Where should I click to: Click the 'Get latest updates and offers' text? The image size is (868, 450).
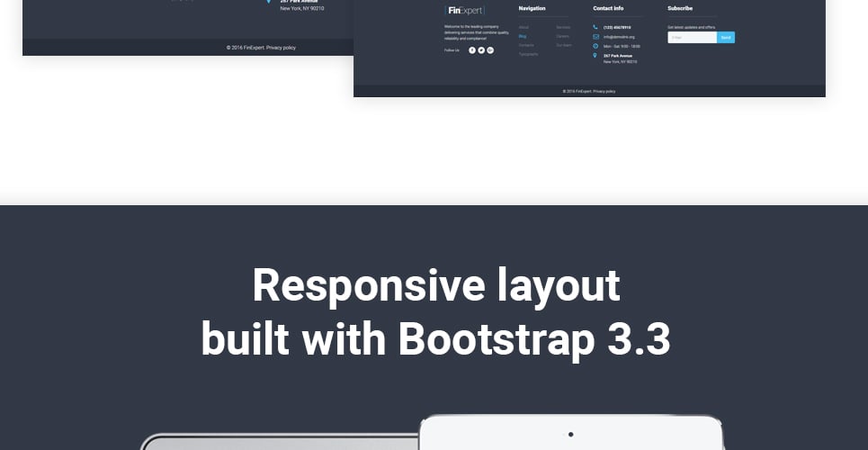pyautogui.click(x=692, y=27)
